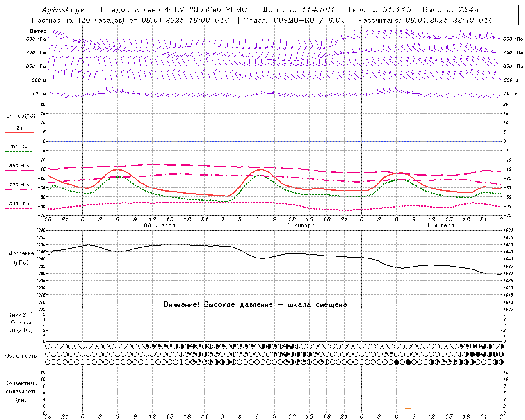525x420 pixels.
Task: Click the 850 гПа temperature legend line
Action: [x=19, y=171]
